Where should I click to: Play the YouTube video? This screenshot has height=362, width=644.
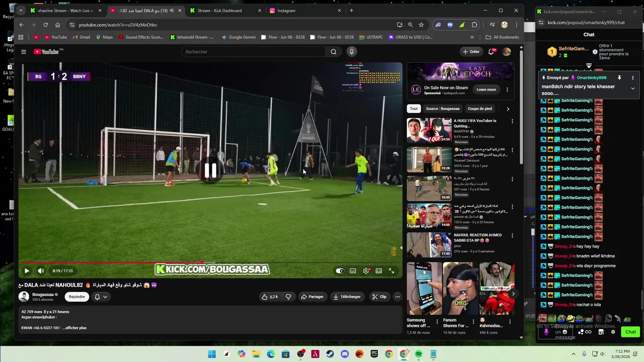coord(27,270)
